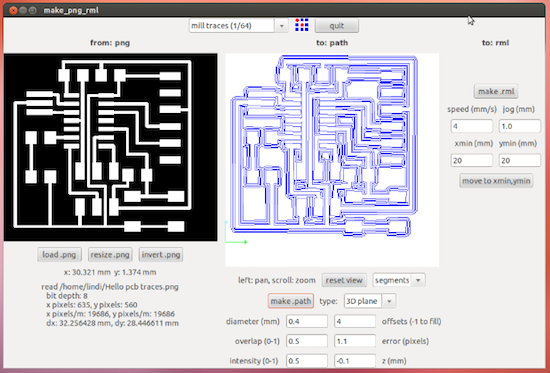Focus the jog (mm) field
Image resolution: width=550 pixels, height=373 pixels.
519,126
